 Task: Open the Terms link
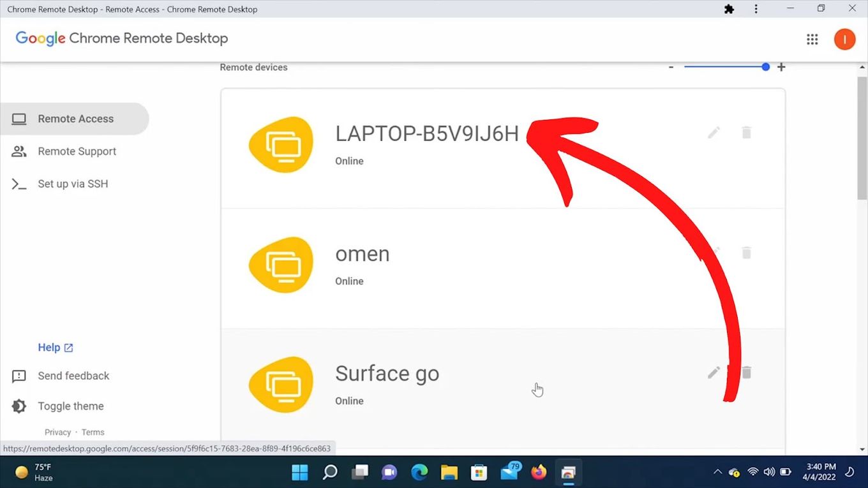93,433
